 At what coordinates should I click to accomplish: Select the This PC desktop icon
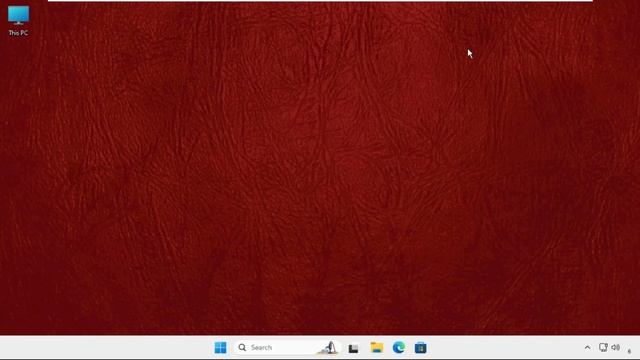(18, 20)
